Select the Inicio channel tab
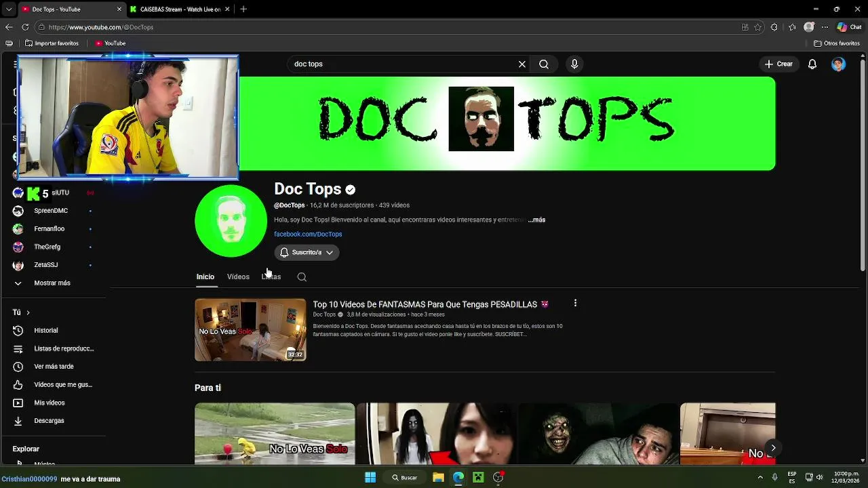 [205, 277]
